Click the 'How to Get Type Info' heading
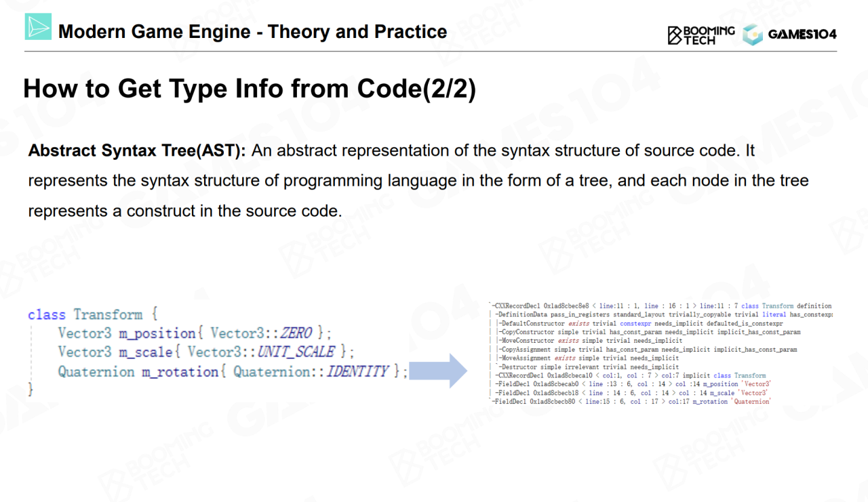 click(x=249, y=89)
